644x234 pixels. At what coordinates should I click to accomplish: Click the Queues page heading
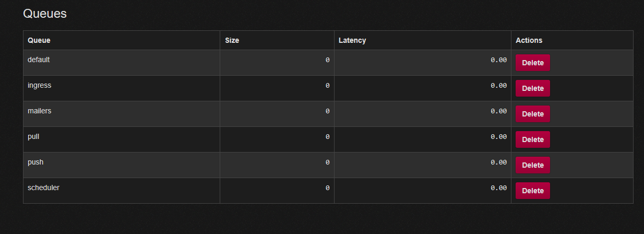[45, 14]
